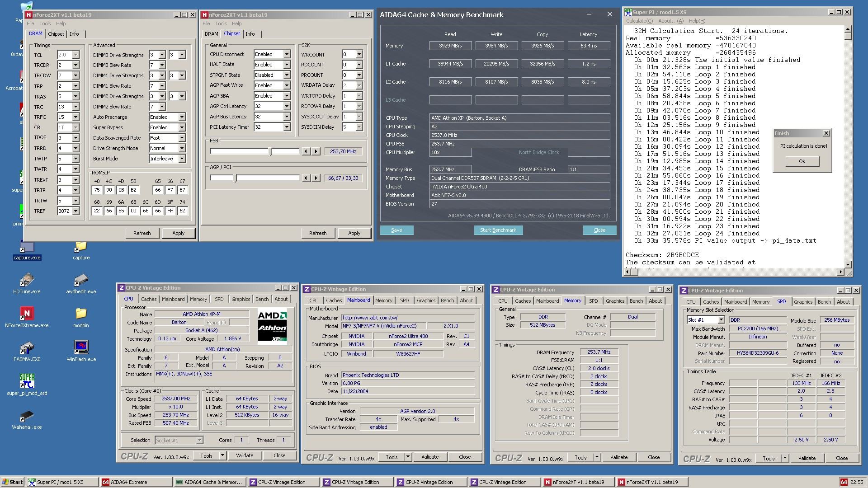
Task: Click Save in AIDA64 benchmark window
Action: (x=396, y=230)
